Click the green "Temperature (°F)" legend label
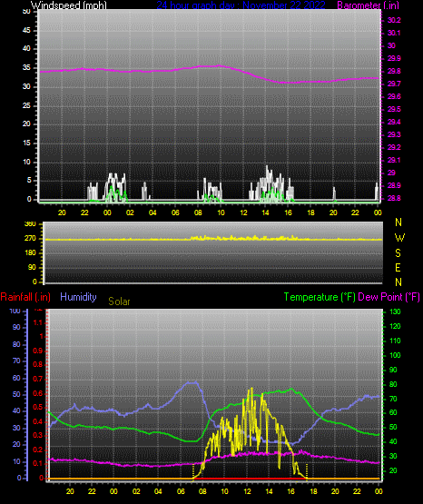Viewport: 423px width, 504px height. [320, 297]
